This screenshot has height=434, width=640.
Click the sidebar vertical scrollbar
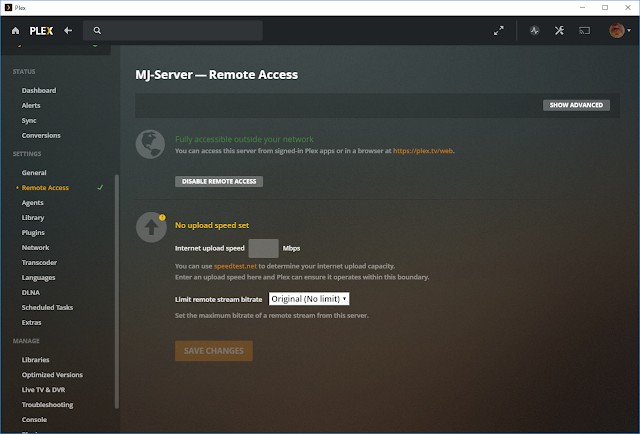[117, 291]
